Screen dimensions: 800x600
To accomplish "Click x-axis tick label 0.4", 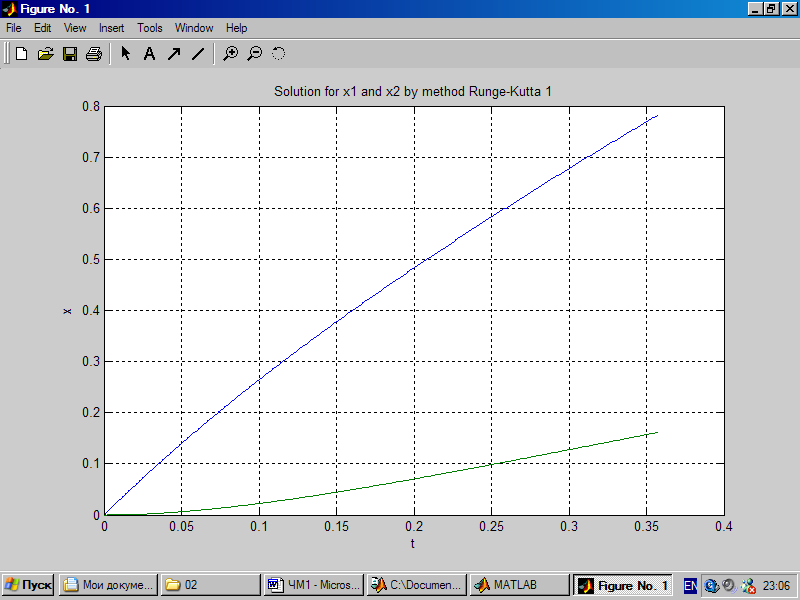I will [x=723, y=527].
